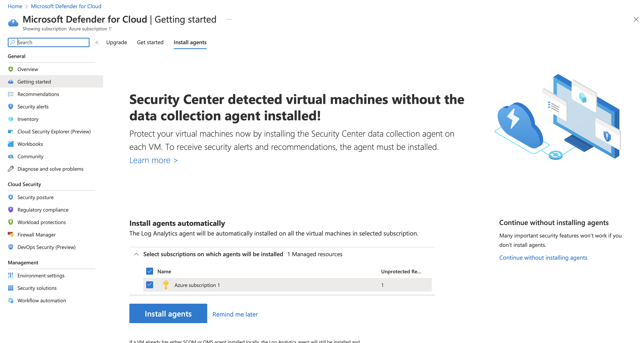Screen dimensions: 644x343
Task: Click the Workflow automation gear icon
Action: pyautogui.click(x=11, y=301)
